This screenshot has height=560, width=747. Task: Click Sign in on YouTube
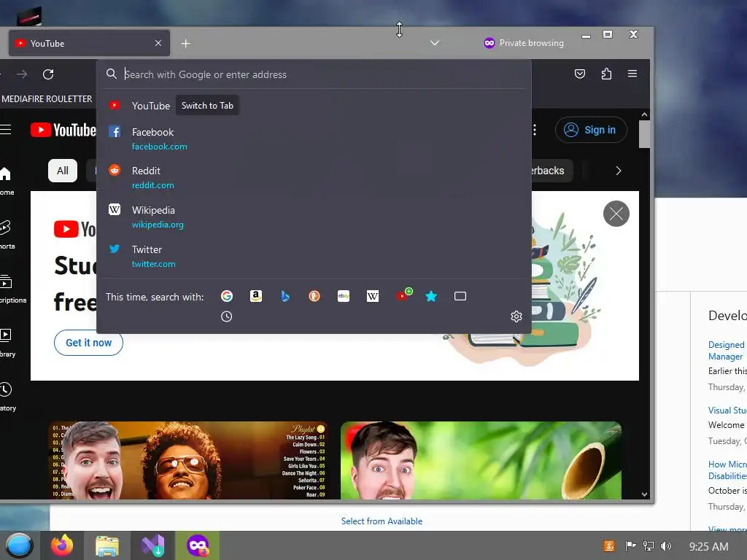pos(591,130)
